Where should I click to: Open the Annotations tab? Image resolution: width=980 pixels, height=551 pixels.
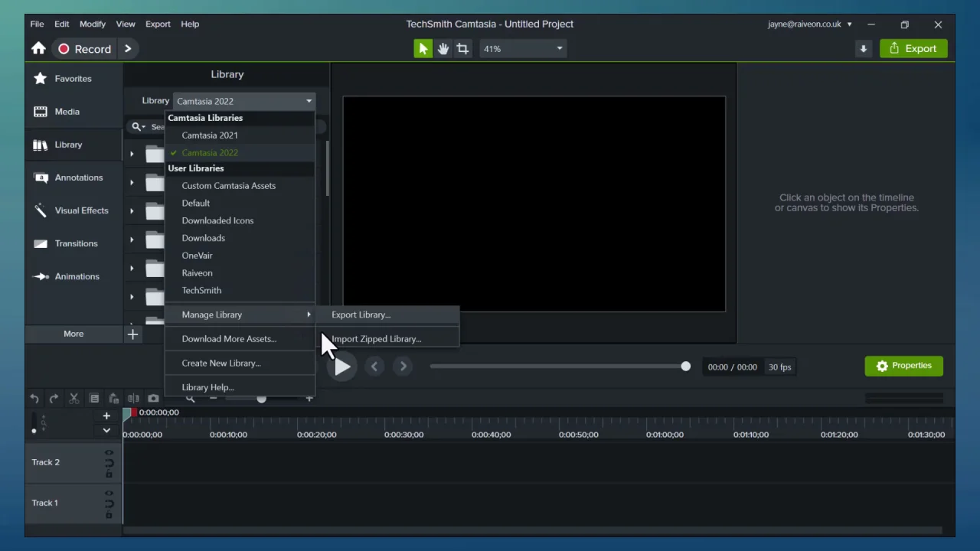(73, 177)
